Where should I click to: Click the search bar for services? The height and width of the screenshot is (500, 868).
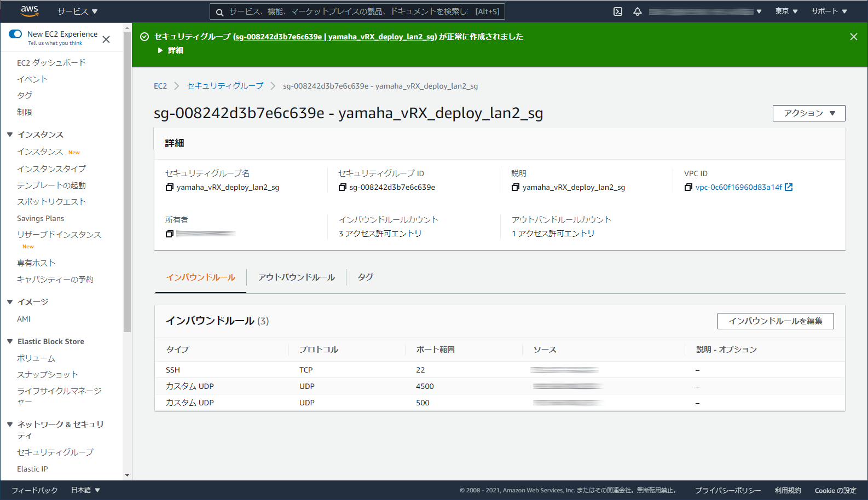pos(357,11)
